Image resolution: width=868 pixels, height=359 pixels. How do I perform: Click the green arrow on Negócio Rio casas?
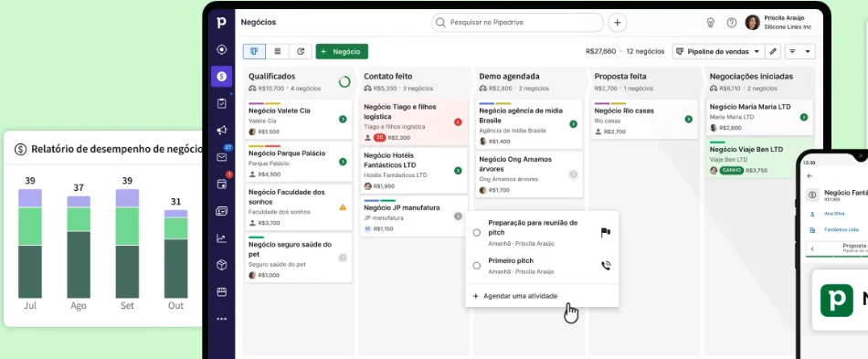[x=689, y=119]
